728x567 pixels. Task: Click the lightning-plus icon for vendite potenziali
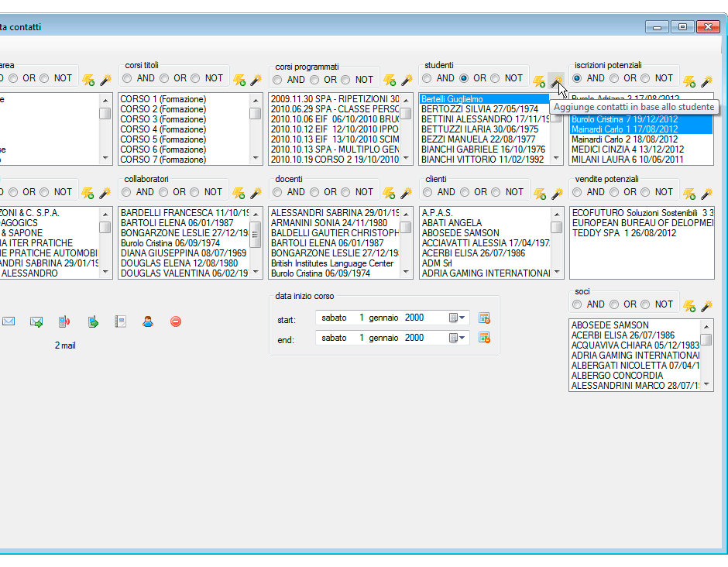(689, 193)
